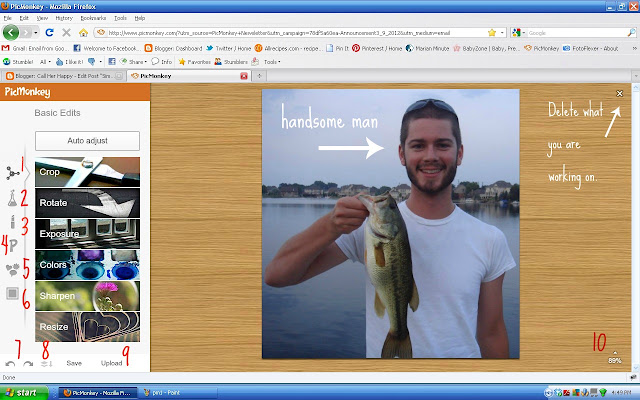Click the Facebook icon in StumbleUpon toolbar
This screenshot has height=400, width=640.
click(x=112, y=62)
